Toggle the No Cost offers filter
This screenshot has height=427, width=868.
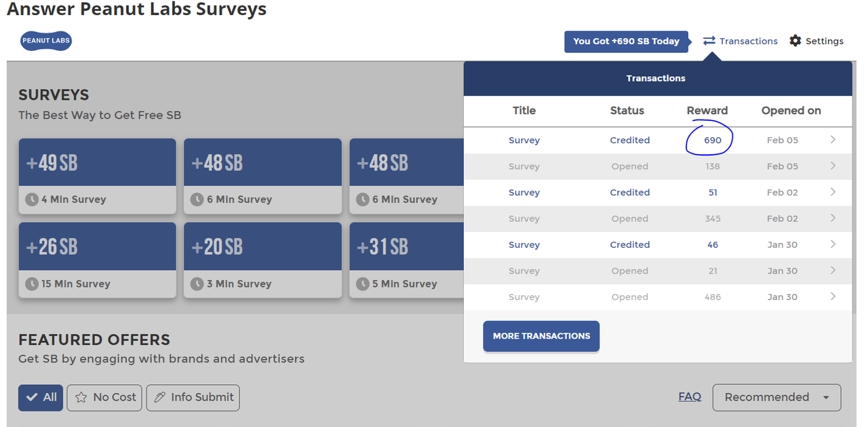[104, 398]
